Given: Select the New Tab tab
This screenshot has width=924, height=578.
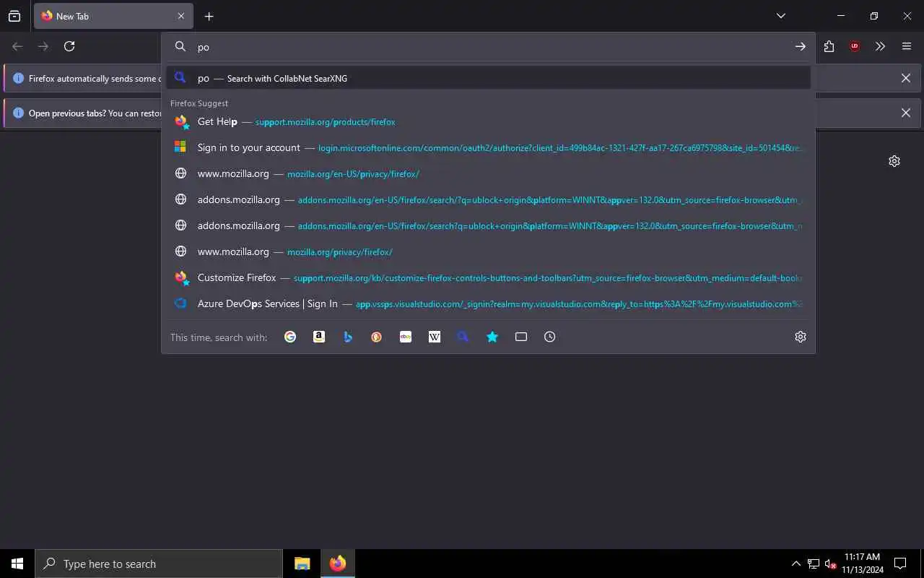Looking at the screenshot, I should pos(112,16).
